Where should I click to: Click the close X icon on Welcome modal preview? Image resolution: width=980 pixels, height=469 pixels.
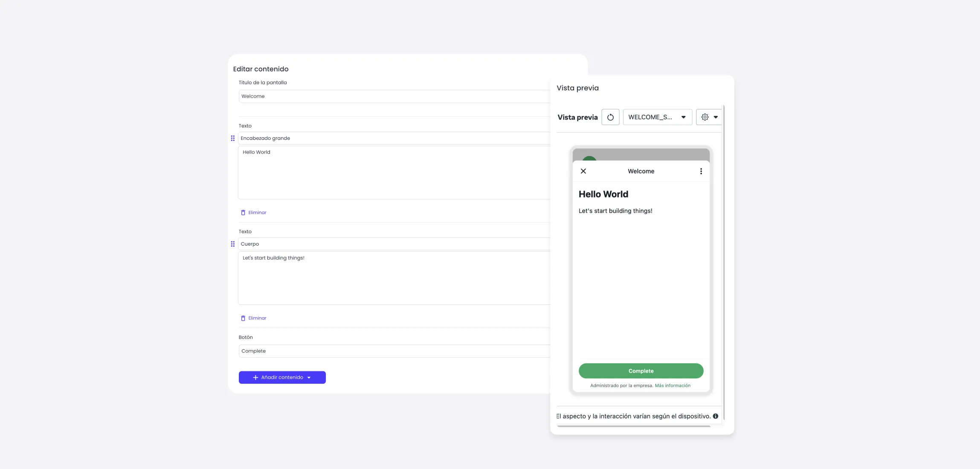point(583,171)
